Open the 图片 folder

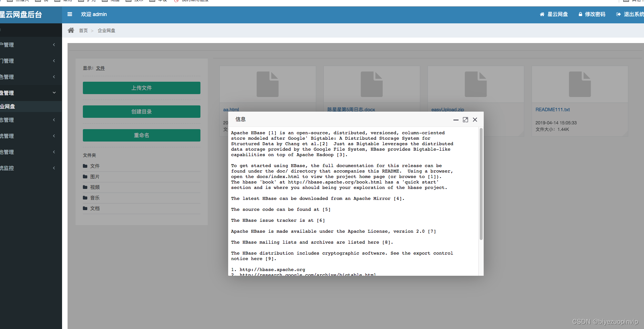click(x=95, y=177)
